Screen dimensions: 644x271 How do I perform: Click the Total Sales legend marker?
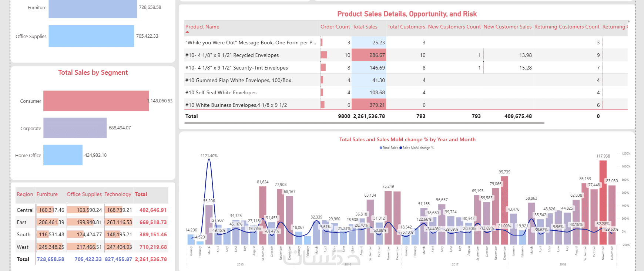381,148
